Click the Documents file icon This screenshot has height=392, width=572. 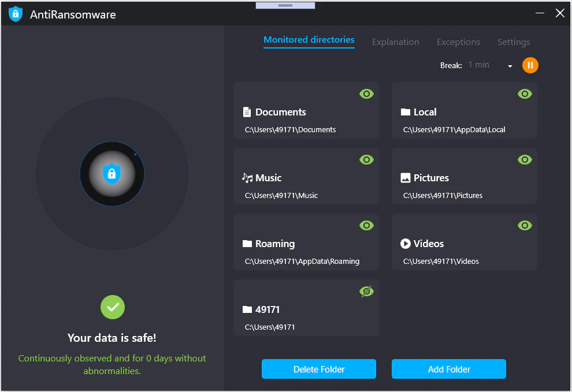tap(247, 112)
